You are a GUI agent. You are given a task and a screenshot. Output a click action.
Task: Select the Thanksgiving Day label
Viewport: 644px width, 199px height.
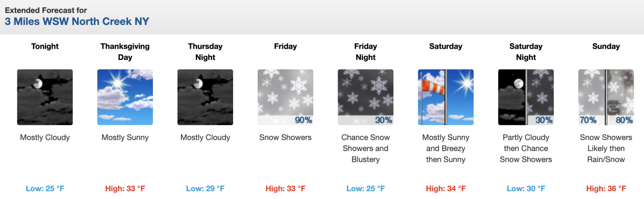(x=125, y=52)
